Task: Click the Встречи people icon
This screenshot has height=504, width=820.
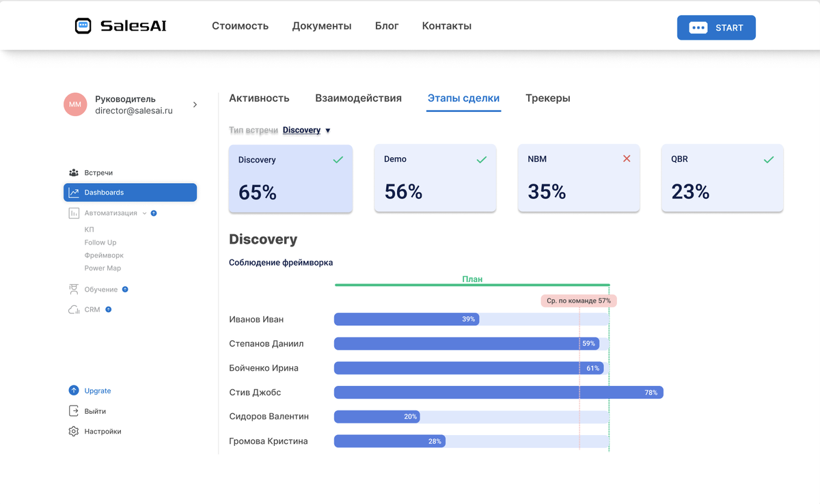Action: point(74,173)
